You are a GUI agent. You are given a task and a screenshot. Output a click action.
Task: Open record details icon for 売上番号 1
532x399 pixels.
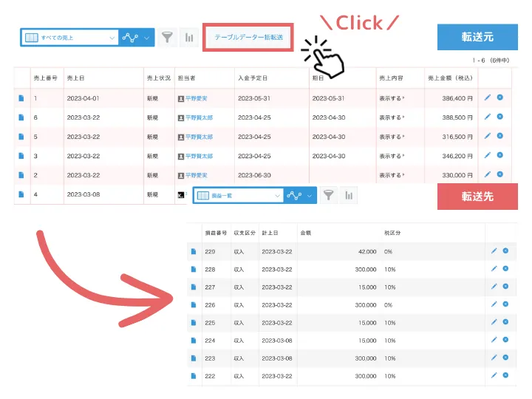(x=21, y=98)
